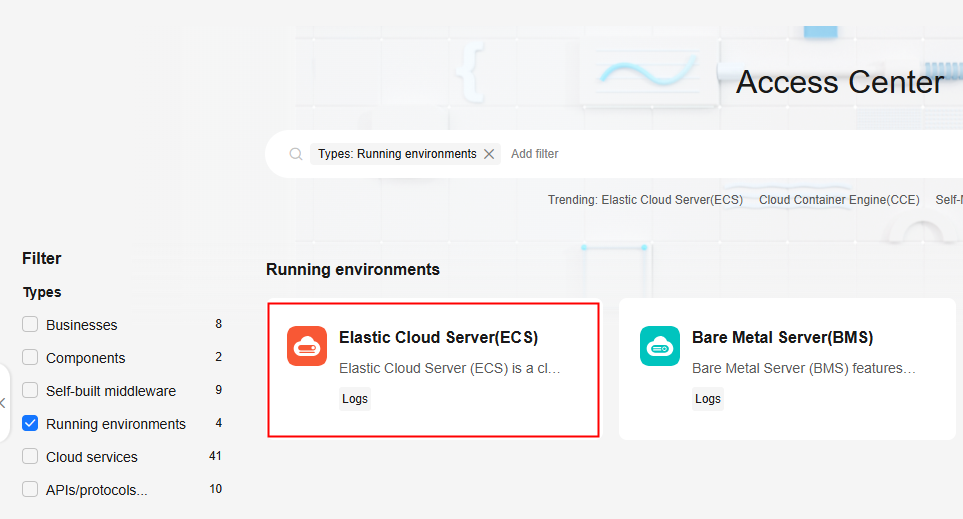The height and width of the screenshot is (519, 963).
Task: Tick the Self-built middleware checkbox
Action: pyautogui.click(x=30, y=391)
